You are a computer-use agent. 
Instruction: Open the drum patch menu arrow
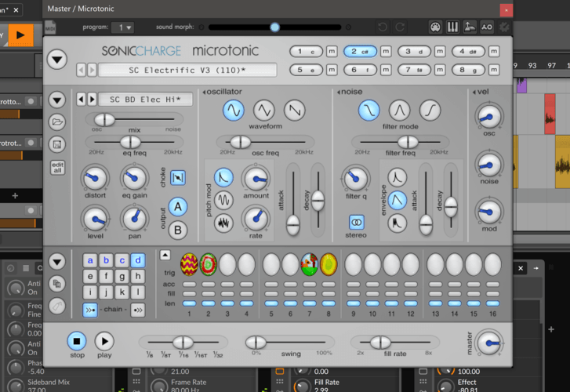tap(57, 100)
